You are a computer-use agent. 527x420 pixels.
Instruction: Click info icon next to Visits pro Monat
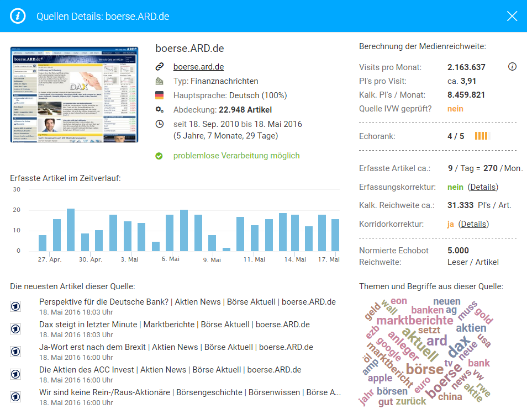click(512, 67)
